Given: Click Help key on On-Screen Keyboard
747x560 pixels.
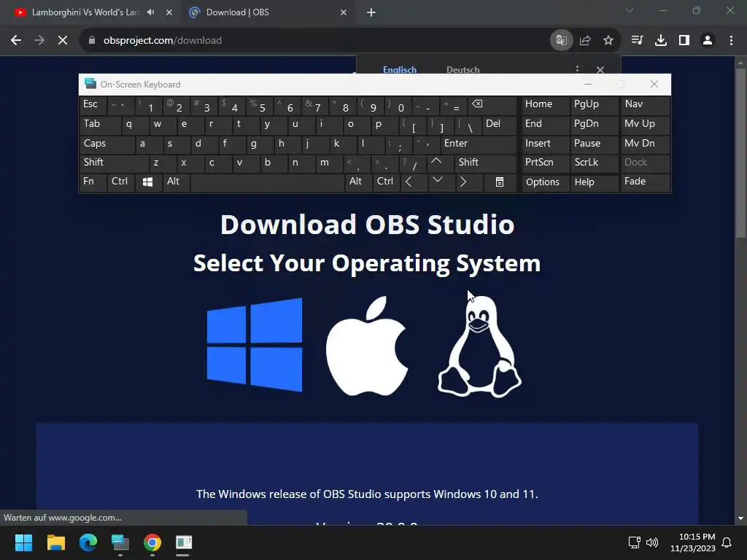Looking at the screenshot, I should 594,182.
